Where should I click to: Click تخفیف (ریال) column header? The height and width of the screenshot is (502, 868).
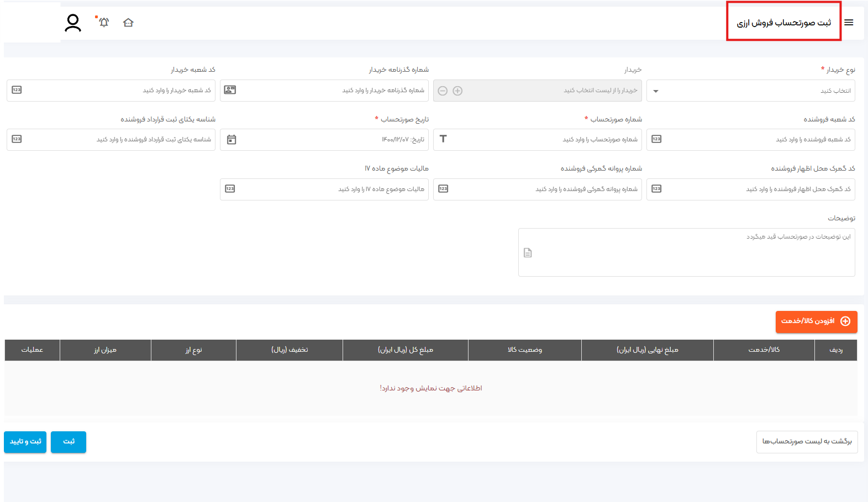pyautogui.click(x=290, y=350)
